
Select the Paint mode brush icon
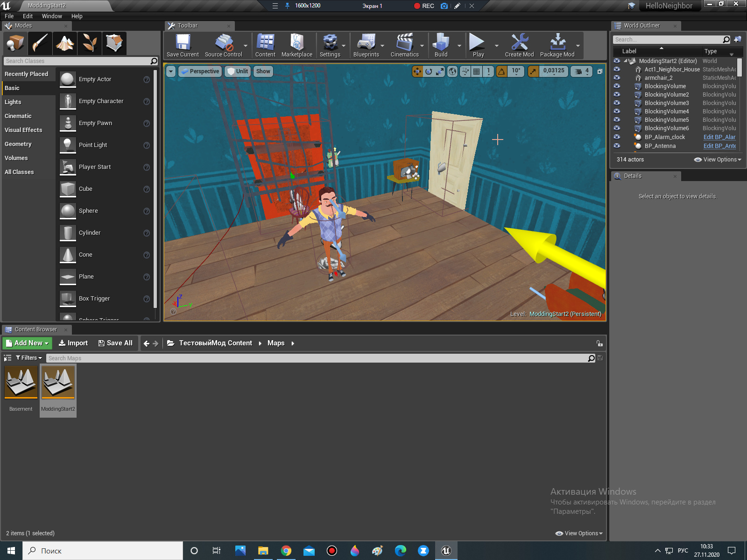[x=40, y=43]
